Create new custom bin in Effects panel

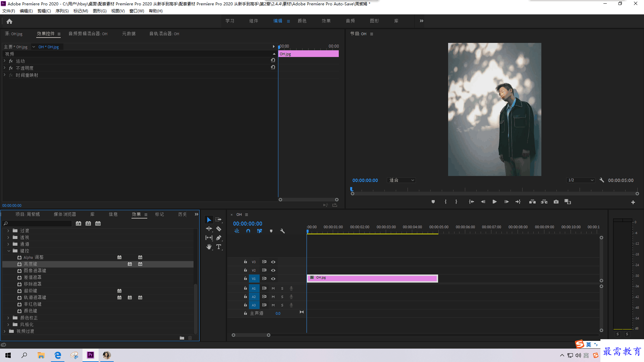[x=182, y=338]
